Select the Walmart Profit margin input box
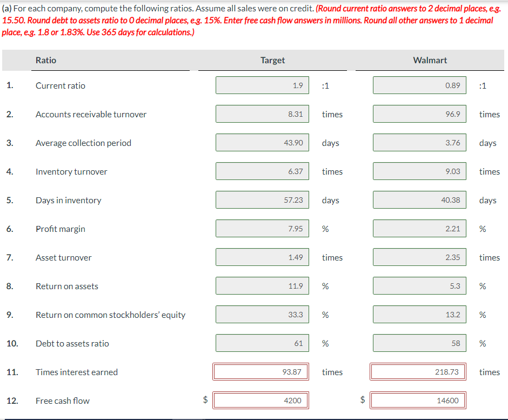This screenshot has width=508, height=420. tap(419, 228)
